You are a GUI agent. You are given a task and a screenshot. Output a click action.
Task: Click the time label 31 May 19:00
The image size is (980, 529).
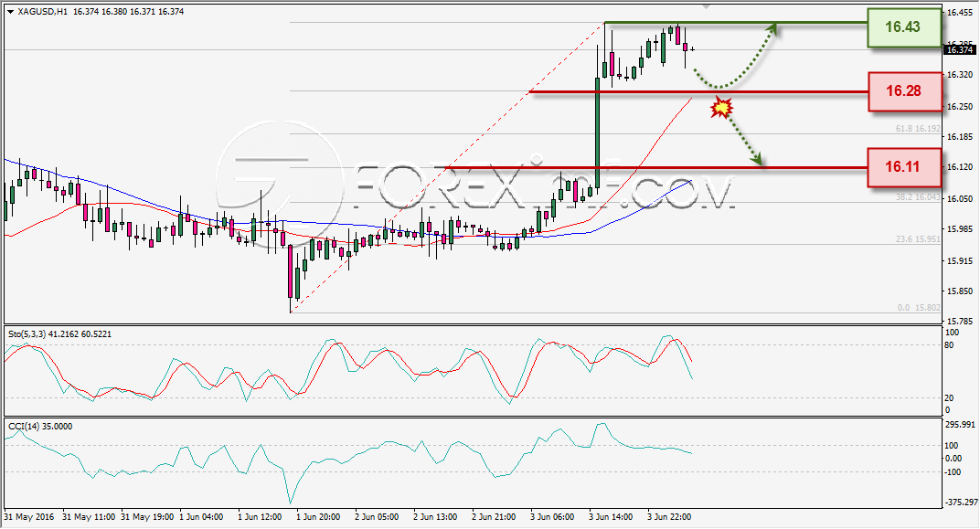point(147,517)
